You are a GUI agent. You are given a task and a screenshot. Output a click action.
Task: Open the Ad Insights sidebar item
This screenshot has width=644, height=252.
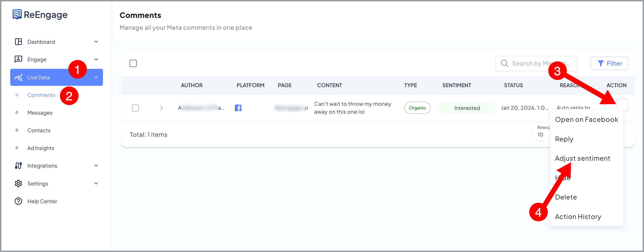pos(41,148)
